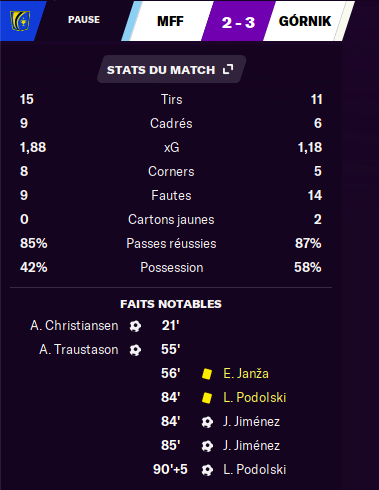Image resolution: width=379 pixels, height=490 pixels.
Task: Open yellow-carded L. Podolski player link
Action: click(x=255, y=398)
